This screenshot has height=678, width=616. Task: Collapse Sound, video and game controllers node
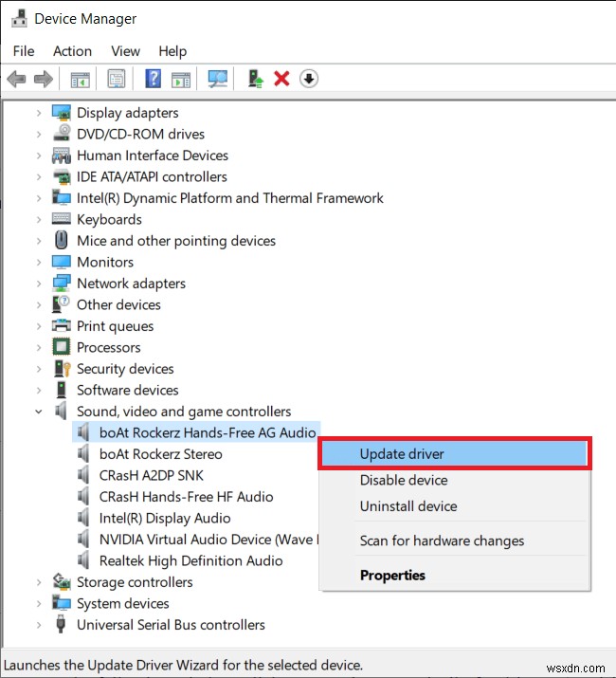39,412
